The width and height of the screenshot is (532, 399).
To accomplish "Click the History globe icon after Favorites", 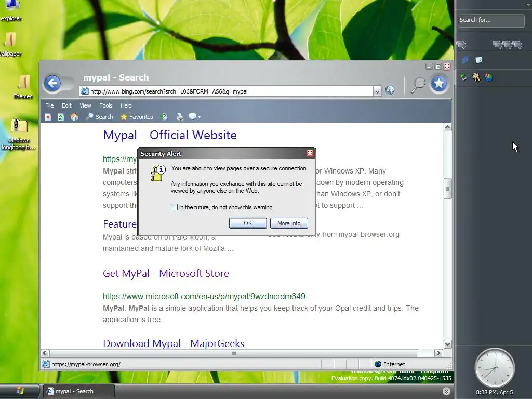I will pyautogui.click(x=164, y=117).
